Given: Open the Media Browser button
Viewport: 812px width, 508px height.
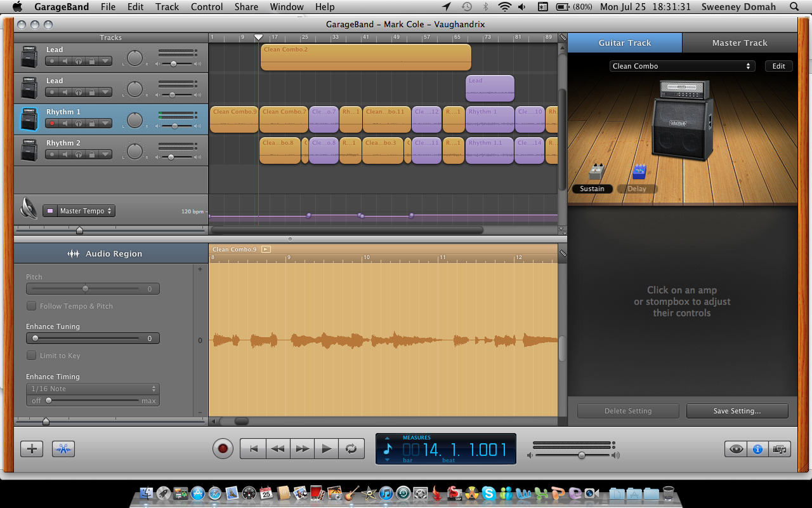Looking at the screenshot, I should pos(780,449).
